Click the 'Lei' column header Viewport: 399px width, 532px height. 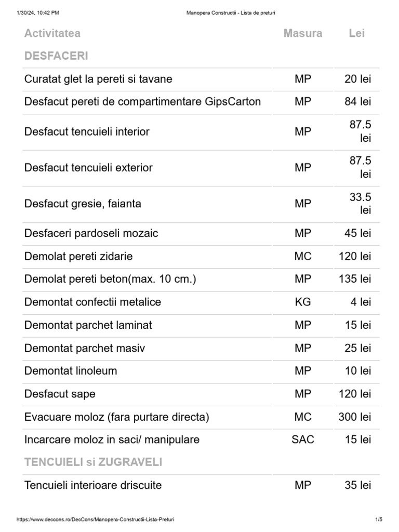click(x=357, y=33)
